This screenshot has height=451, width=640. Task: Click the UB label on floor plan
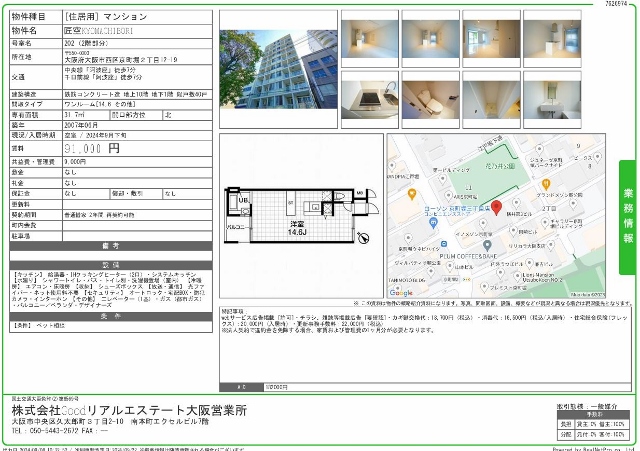(x=243, y=200)
